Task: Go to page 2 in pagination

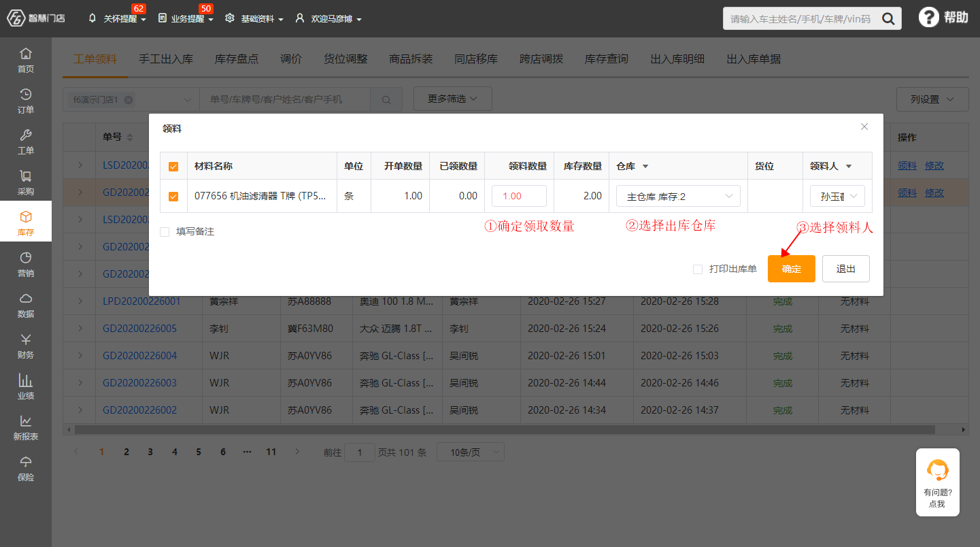Action: pyautogui.click(x=126, y=452)
